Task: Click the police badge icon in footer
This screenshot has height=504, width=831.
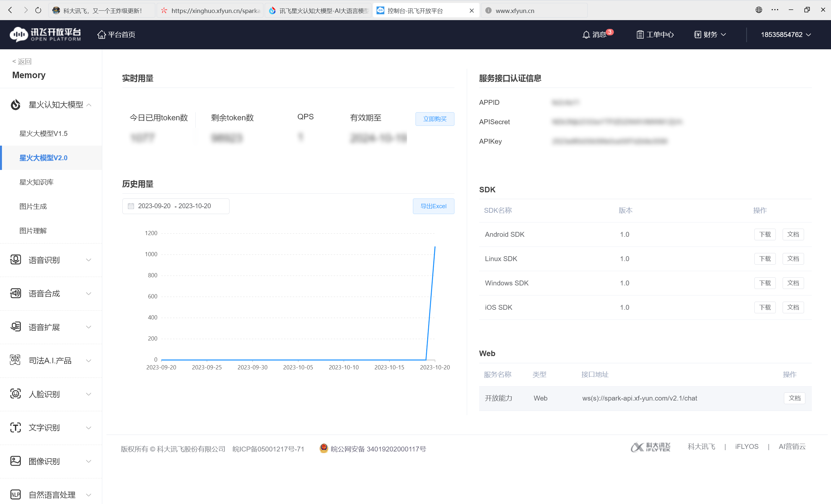Action: [324, 448]
